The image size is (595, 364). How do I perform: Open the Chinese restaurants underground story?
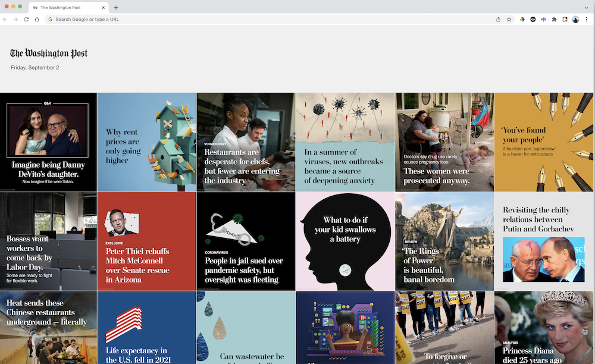pyautogui.click(x=48, y=328)
